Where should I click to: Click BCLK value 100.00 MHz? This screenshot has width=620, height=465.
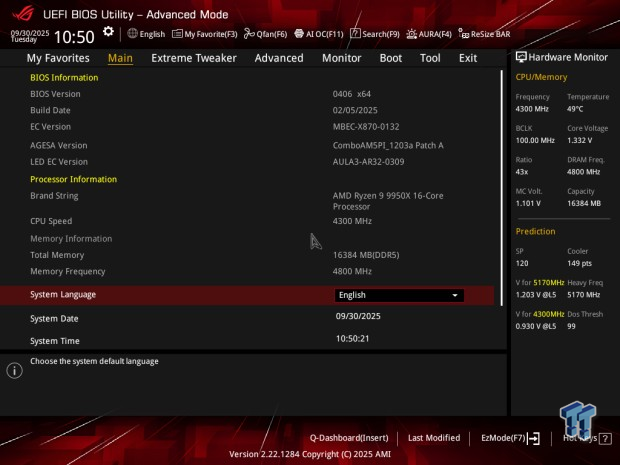[x=535, y=140]
